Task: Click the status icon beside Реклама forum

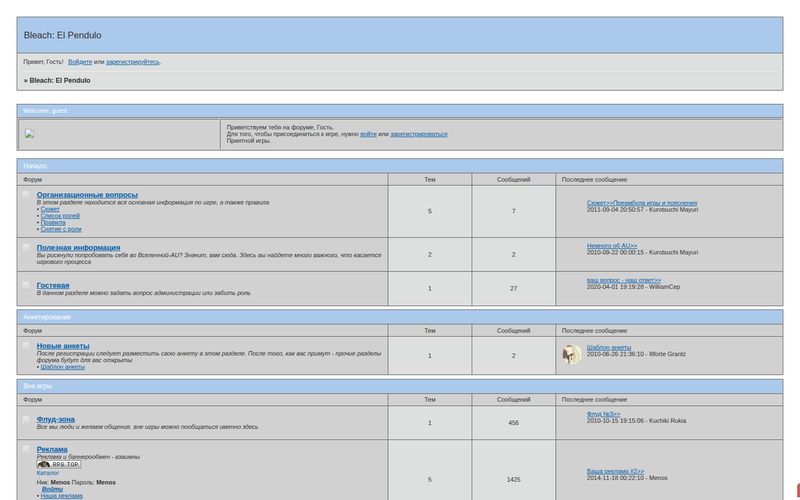Action: click(27, 450)
